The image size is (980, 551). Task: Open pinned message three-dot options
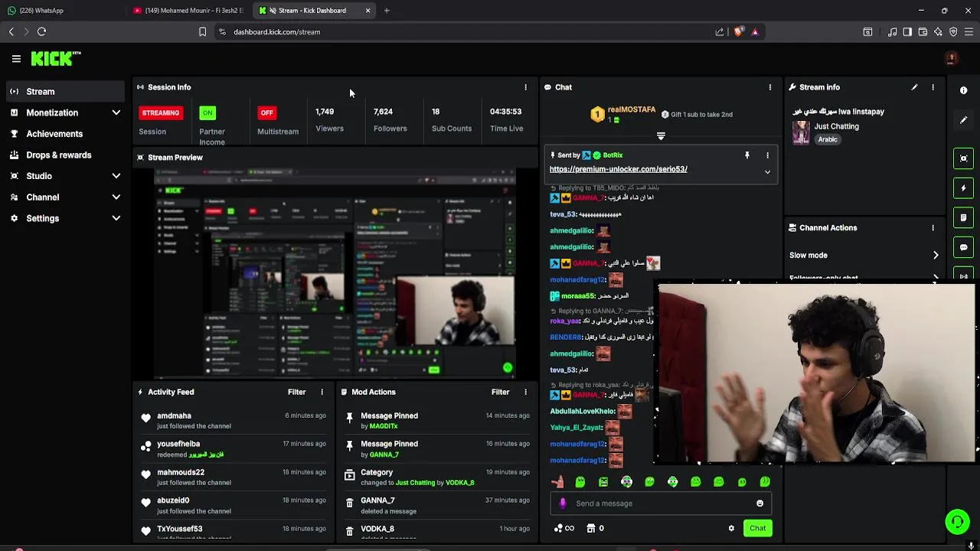point(767,155)
